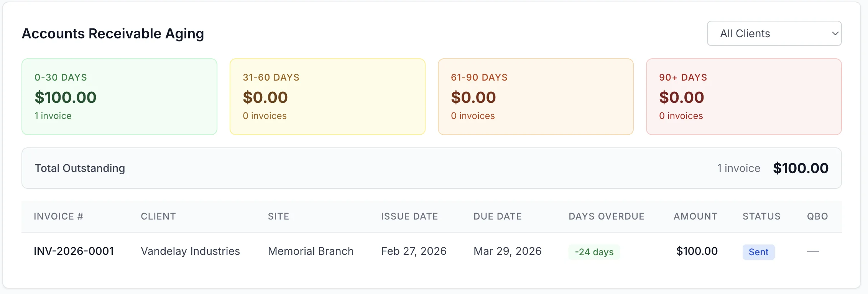The width and height of the screenshot is (868, 294).
Task: Open the All Clients dropdown
Action: (774, 33)
